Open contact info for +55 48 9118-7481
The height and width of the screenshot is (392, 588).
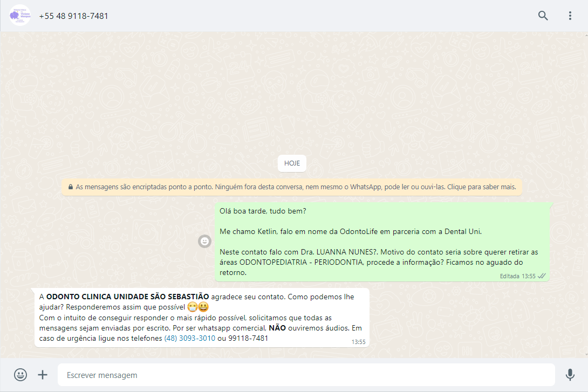pyautogui.click(x=73, y=16)
